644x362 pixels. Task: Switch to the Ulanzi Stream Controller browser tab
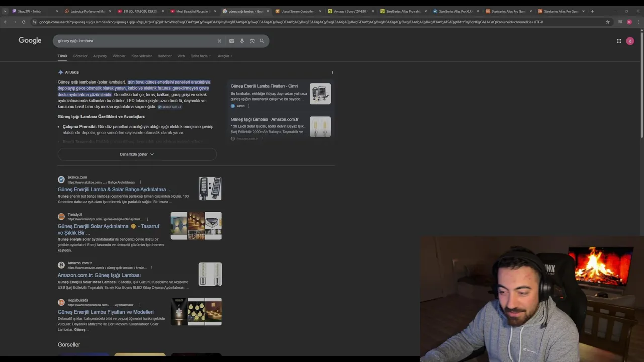(x=299, y=11)
